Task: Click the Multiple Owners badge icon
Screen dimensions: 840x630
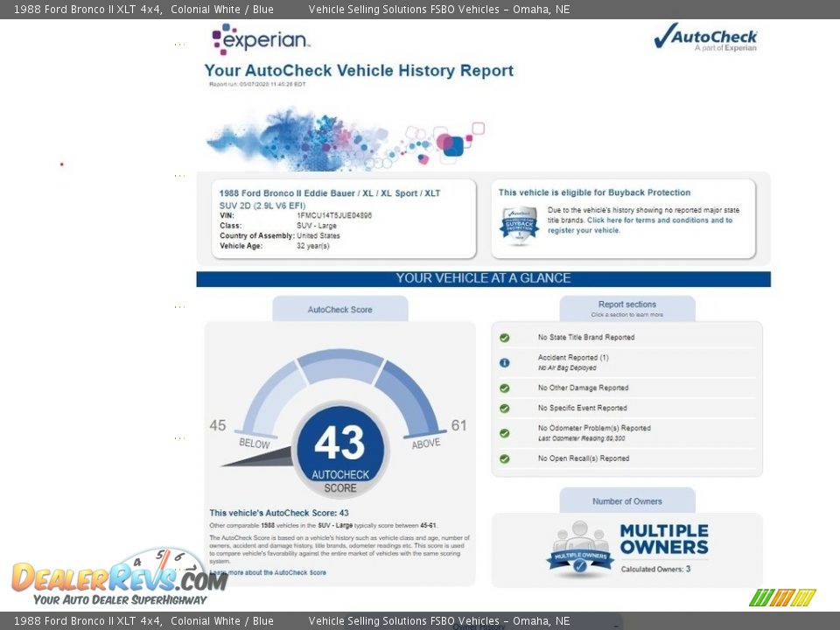Action: click(580, 549)
